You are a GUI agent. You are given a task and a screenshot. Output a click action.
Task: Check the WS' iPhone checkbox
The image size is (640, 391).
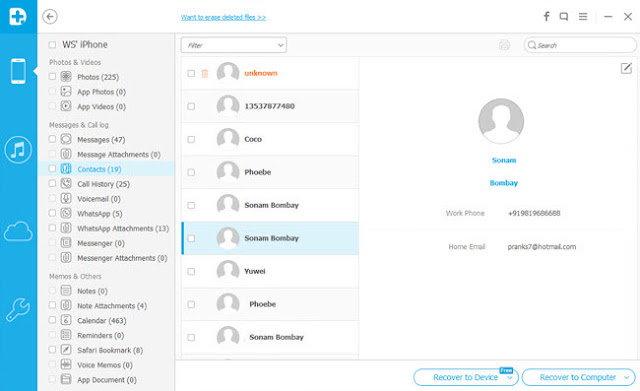(52, 44)
